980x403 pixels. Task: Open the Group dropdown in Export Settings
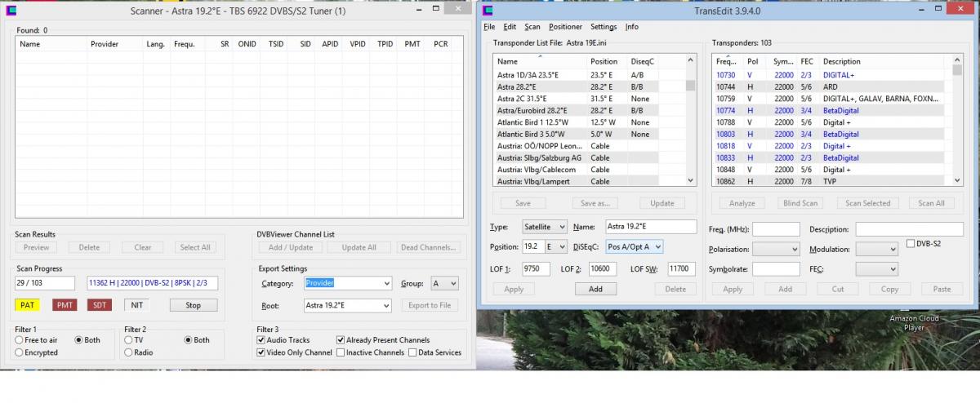click(x=444, y=283)
